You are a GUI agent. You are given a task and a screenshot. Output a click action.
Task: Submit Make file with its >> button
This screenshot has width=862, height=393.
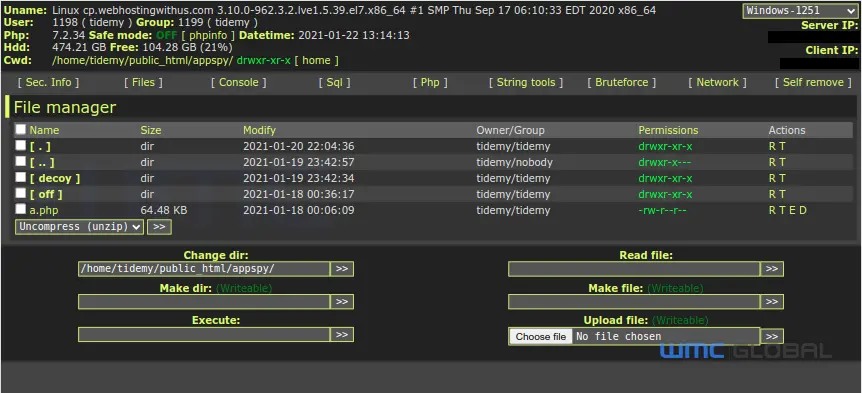point(772,302)
